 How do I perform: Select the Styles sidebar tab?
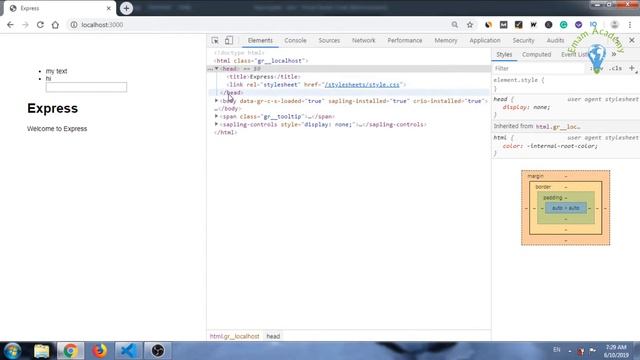504,54
